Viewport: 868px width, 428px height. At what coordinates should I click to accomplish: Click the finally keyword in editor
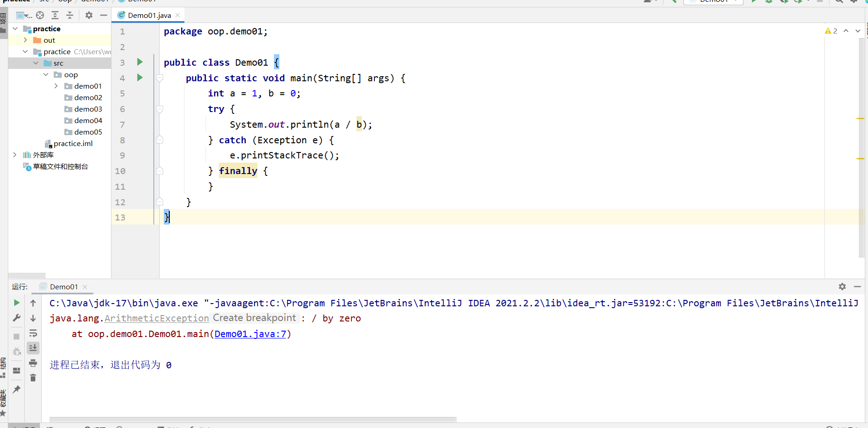[x=238, y=171]
